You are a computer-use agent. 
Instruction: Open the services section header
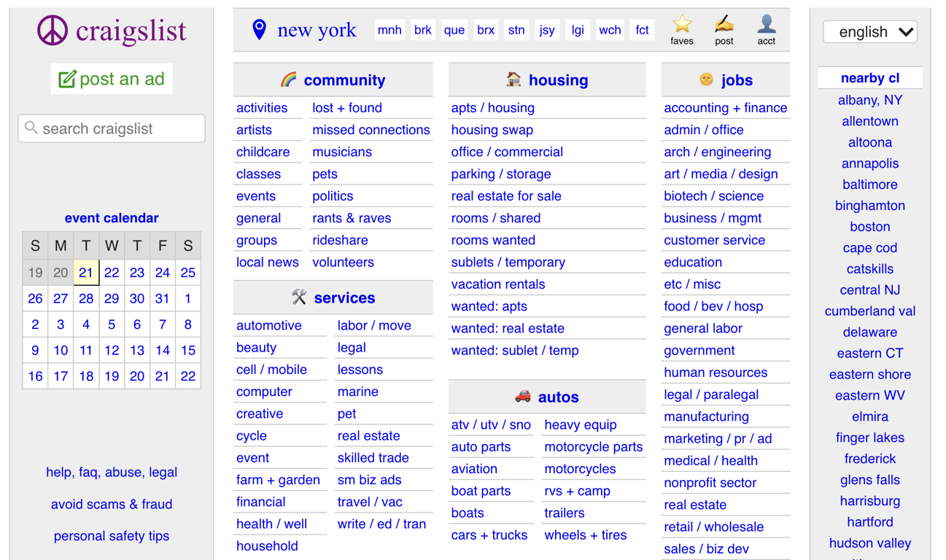click(344, 297)
